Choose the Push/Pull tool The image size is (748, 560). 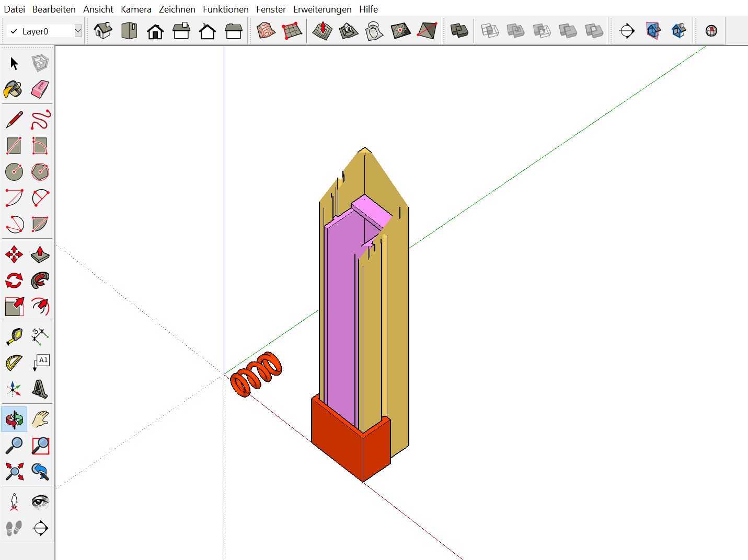[x=40, y=254]
